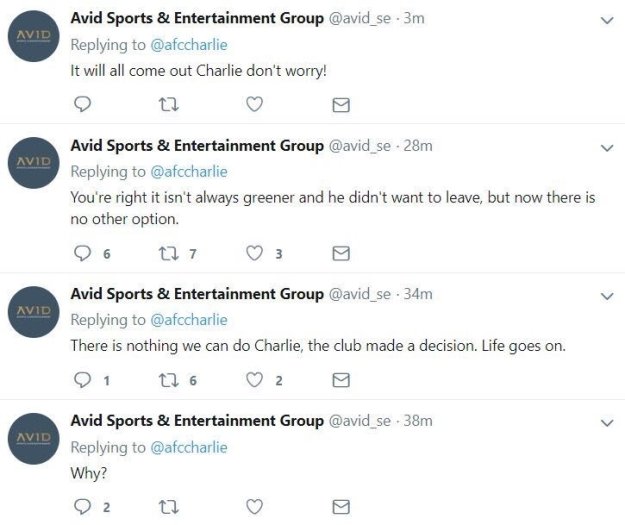
Task: Like the "Why?" tweet
Action: pyautogui.click(x=254, y=507)
